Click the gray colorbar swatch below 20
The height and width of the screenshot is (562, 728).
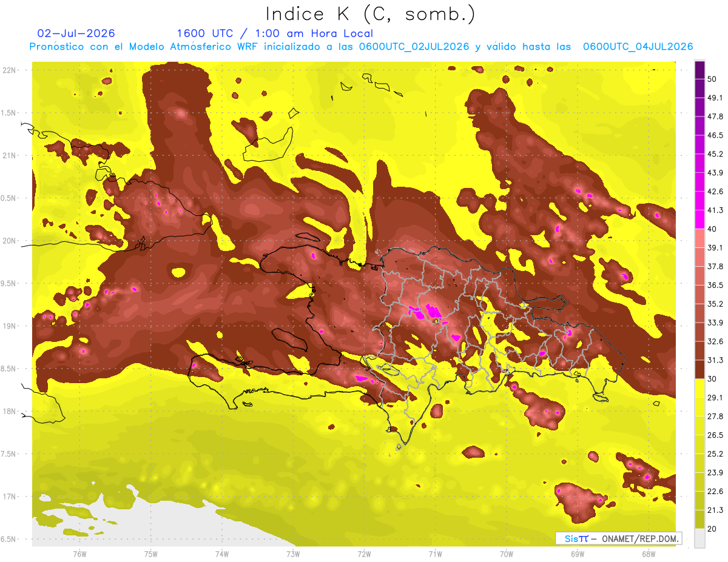click(x=699, y=538)
